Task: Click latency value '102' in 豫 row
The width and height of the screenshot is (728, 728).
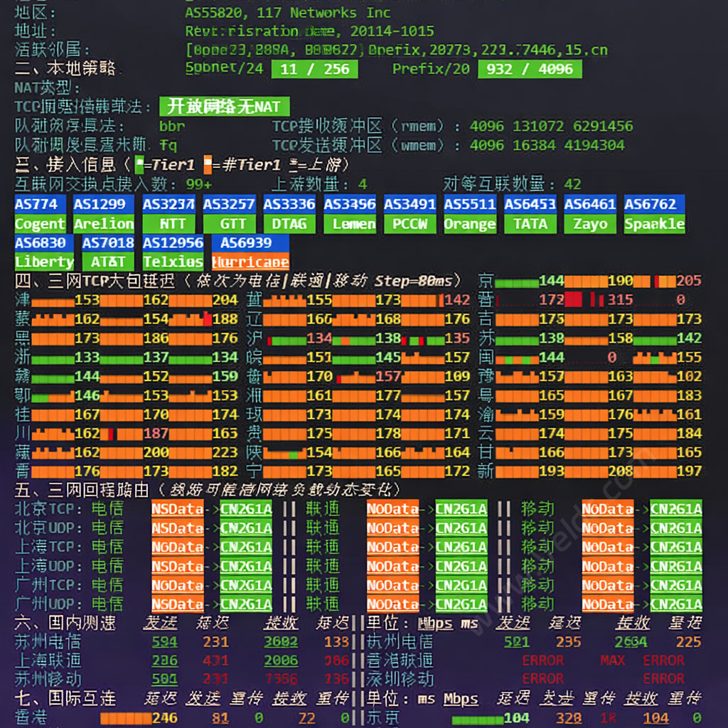Action: [688, 376]
